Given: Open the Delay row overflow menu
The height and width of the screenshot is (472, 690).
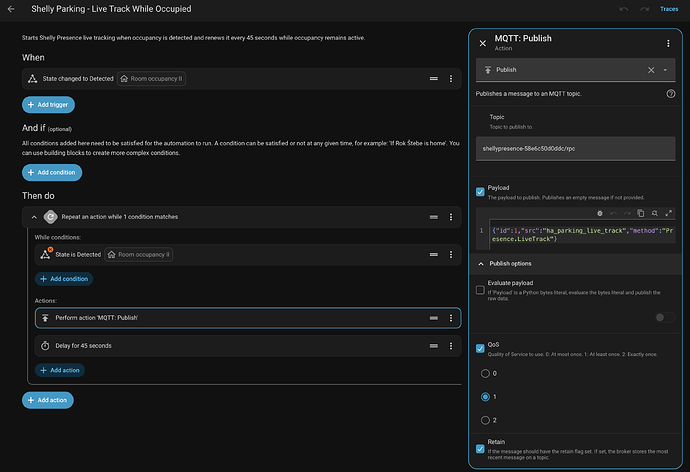Looking at the screenshot, I should pos(451,346).
